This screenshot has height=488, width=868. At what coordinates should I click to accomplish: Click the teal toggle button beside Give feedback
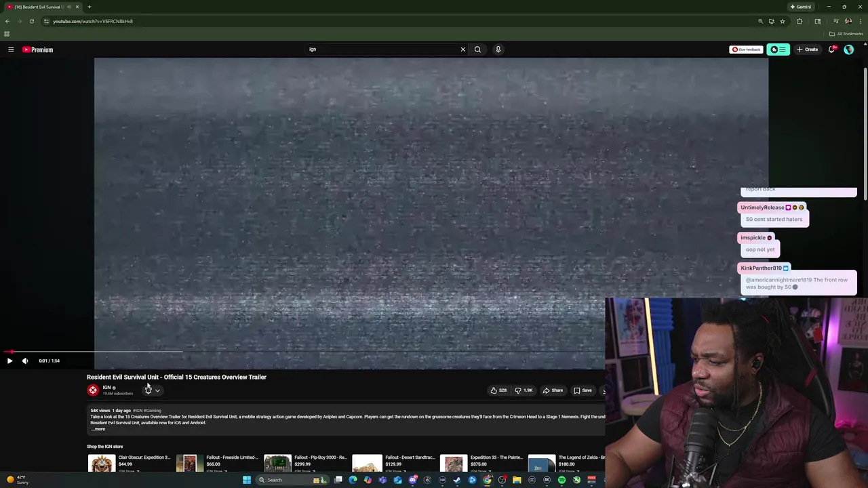(x=778, y=49)
